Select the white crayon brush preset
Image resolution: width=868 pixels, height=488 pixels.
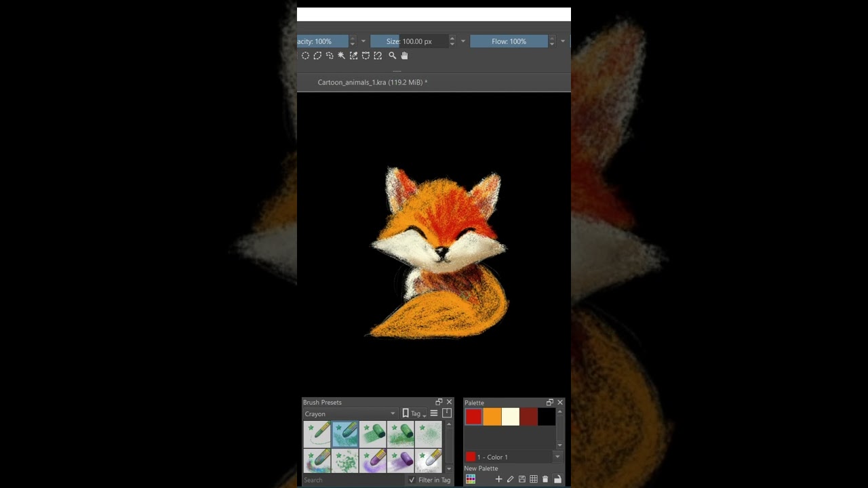429,461
